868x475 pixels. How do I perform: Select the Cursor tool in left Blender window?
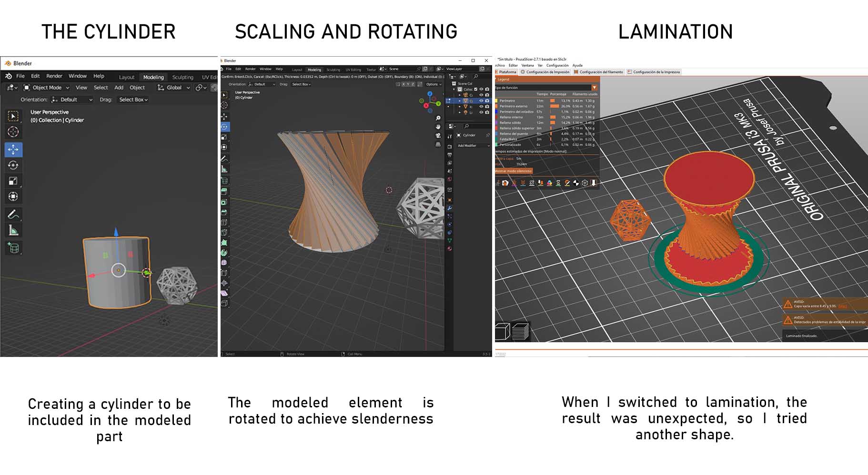[13, 132]
